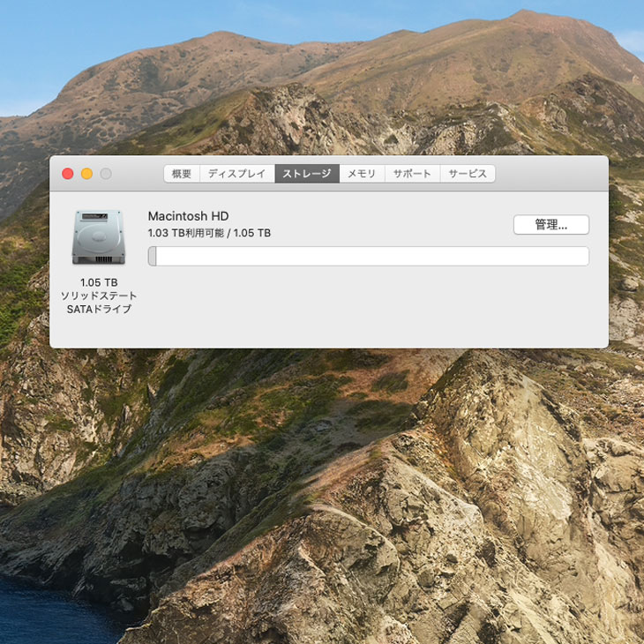The width and height of the screenshot is (644, 644).
Task: Close the window with the red button
Action: click(68, 174)
